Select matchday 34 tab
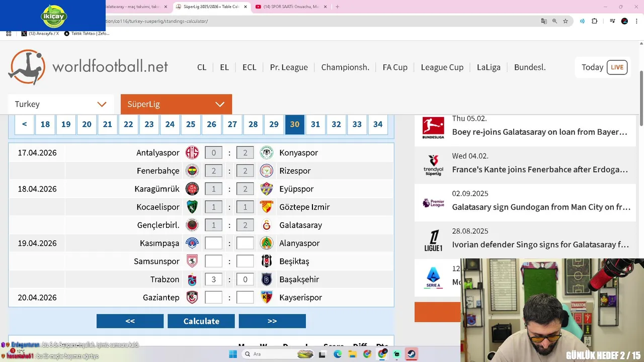 (378, 124)
